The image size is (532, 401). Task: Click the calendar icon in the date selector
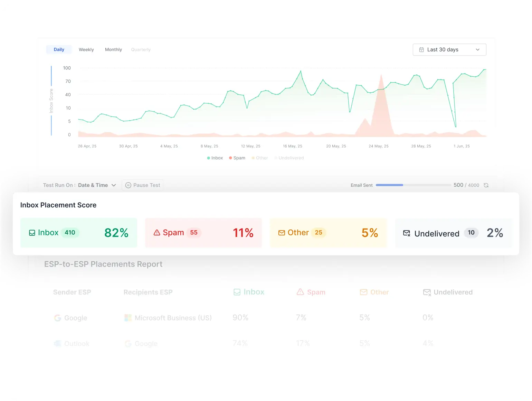point(421,49)
